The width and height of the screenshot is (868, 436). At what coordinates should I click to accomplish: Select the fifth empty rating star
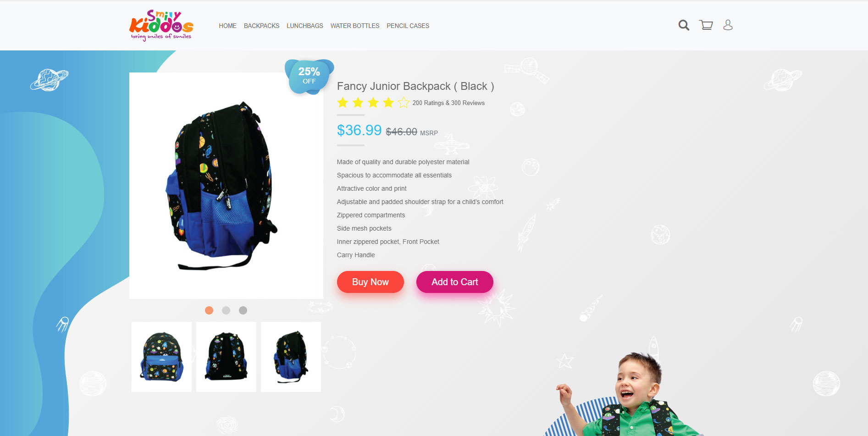pyautogui.click(x=404, y=102)
